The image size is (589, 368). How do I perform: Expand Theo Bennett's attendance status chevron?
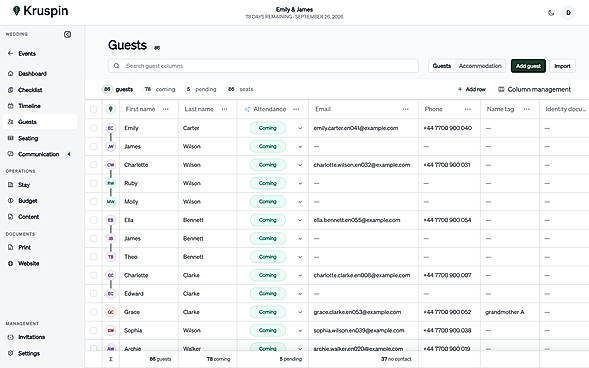(300, 257)
